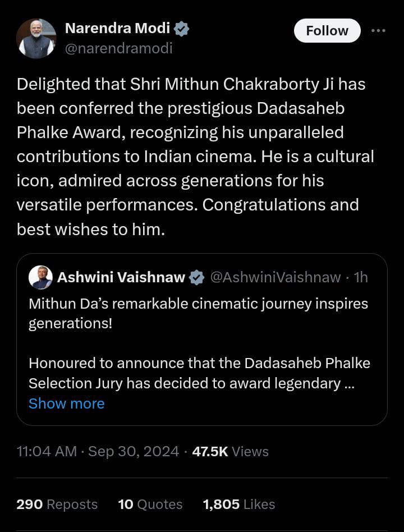Click the Narendra Modi display name

(117, 28)
